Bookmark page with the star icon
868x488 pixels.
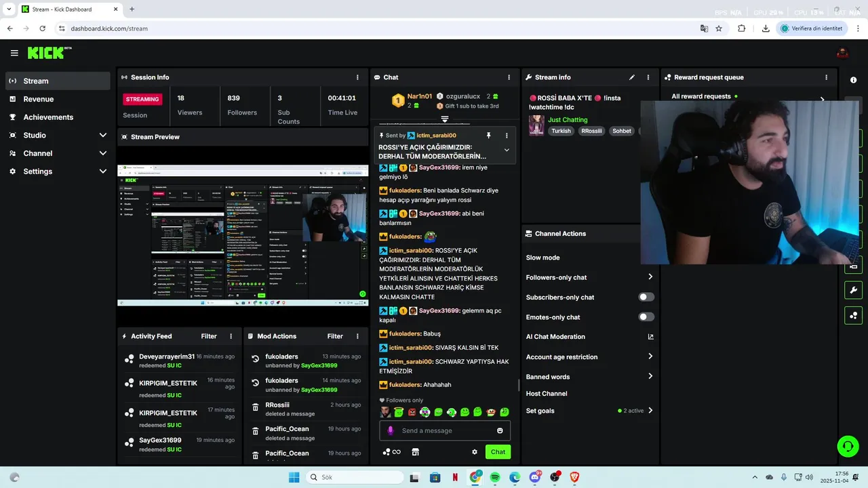click(719, 28)
